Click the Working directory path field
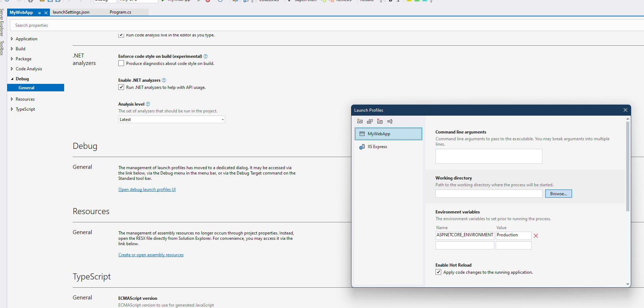Screen dimensions: 644x308 489,194
